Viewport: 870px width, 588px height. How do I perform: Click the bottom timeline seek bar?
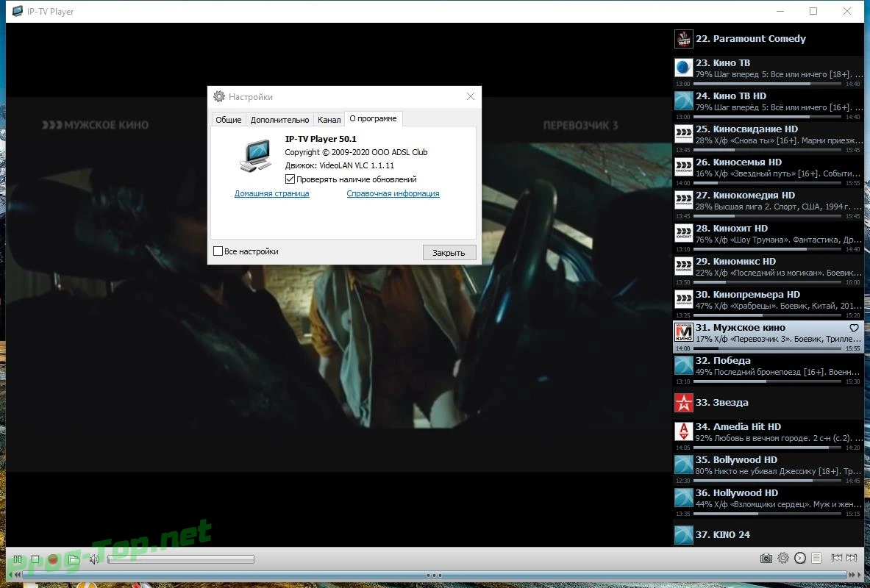pos(434,576)
